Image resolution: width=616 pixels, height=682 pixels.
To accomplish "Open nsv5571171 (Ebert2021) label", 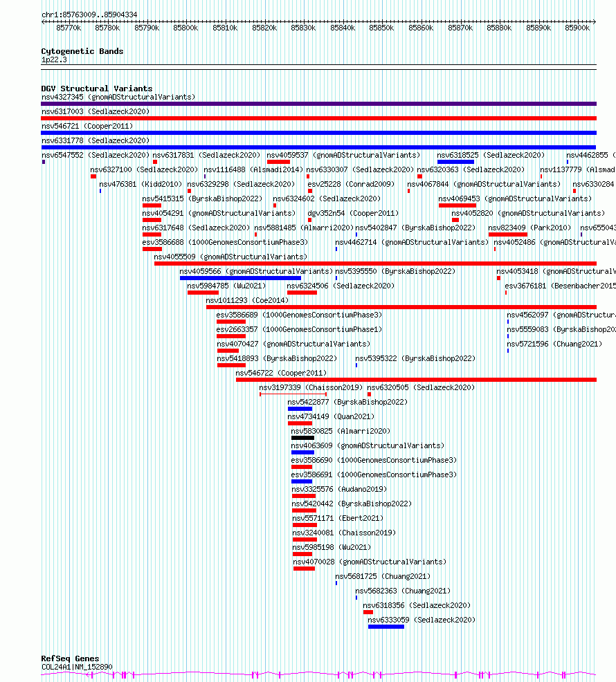I will 338,518.
